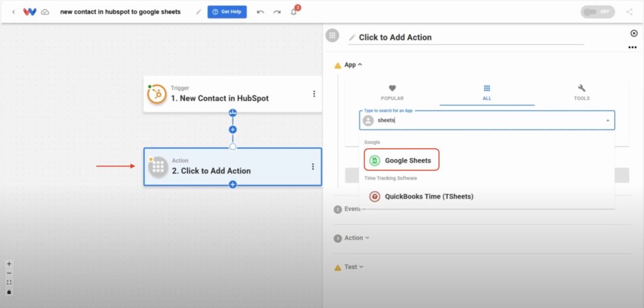Open the notifications bell
Screen dimensions: 644x308
[294, 12]
